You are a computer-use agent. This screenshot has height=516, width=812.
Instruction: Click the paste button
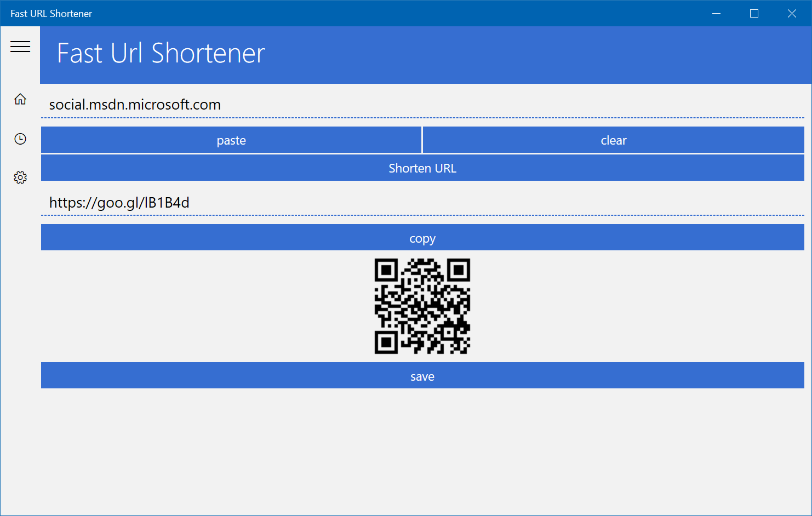coord(231,140)
